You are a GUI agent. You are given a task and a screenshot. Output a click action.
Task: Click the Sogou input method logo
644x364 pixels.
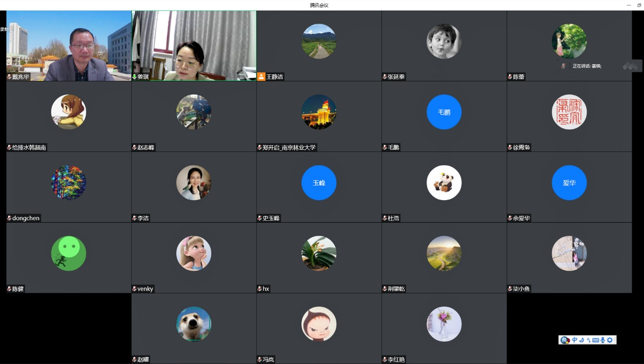point(565,340)
